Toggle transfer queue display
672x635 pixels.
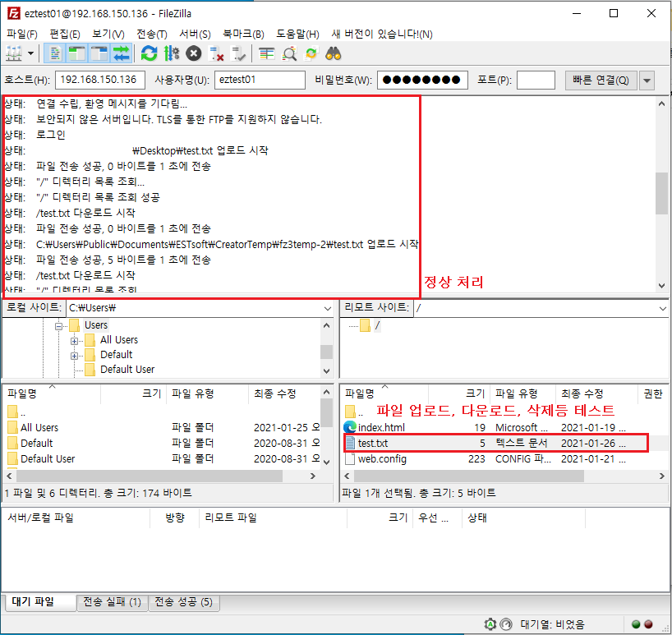pos(122,54)
